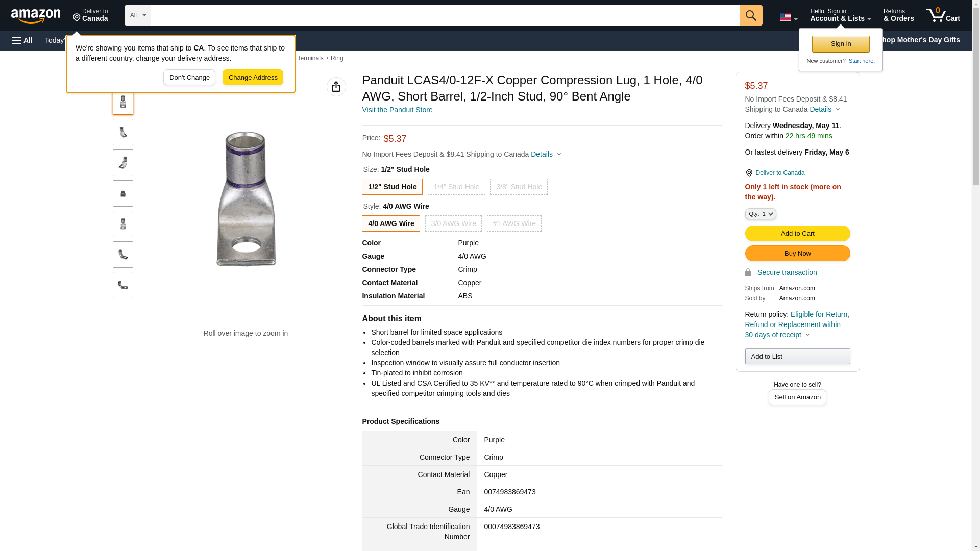
Task: Expand the All search category dropdown
Action: [137, 15]
